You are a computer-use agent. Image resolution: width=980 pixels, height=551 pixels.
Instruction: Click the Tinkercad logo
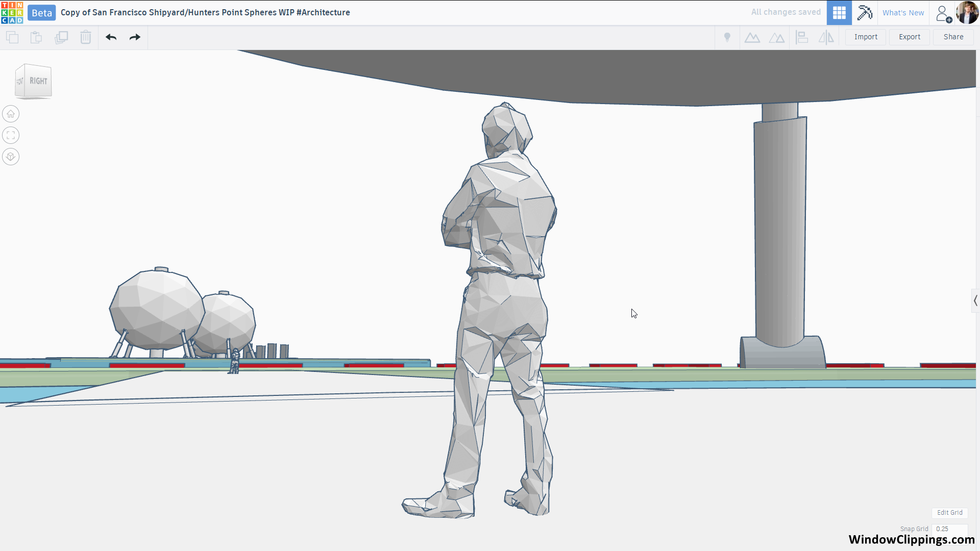coord(12,13)
